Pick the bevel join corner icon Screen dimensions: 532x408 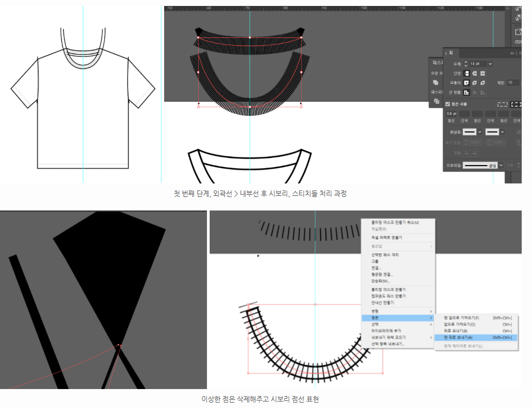click(x=483, y=83)
